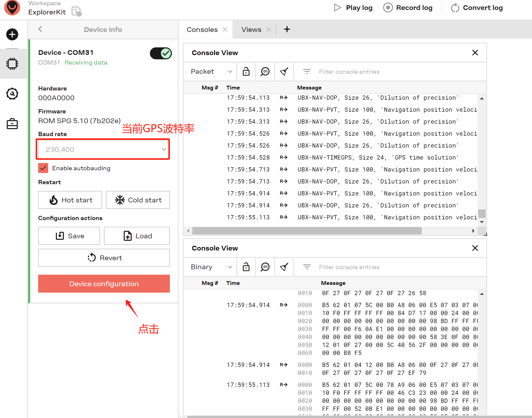Add a new tab with plus
This screenshot has width=532, height=418.
coord(287,29)
